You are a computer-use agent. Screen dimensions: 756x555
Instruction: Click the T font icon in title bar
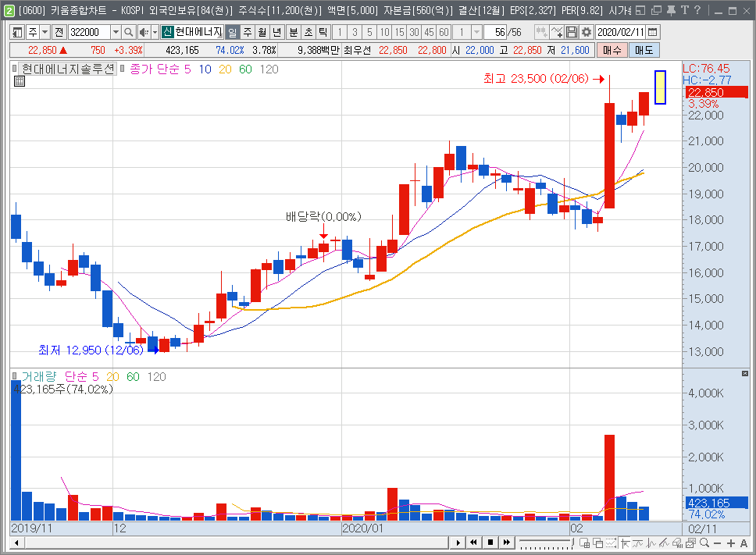coord(685,10)
